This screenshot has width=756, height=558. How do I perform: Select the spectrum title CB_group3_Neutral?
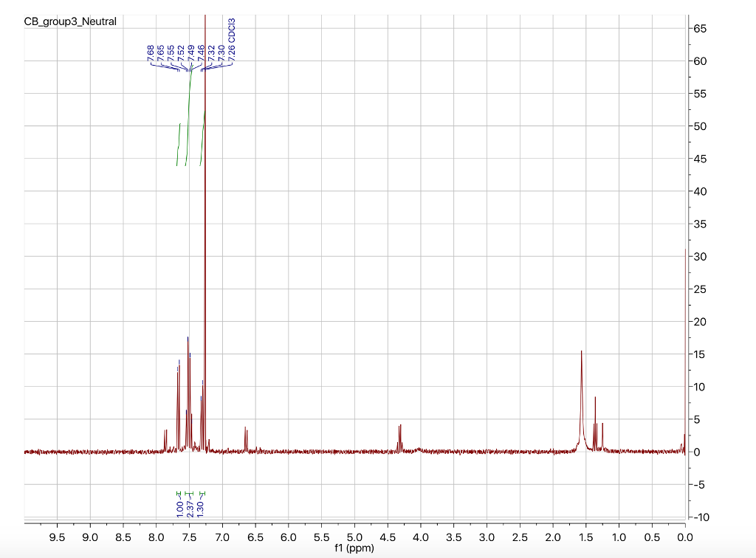click(70, 21)
